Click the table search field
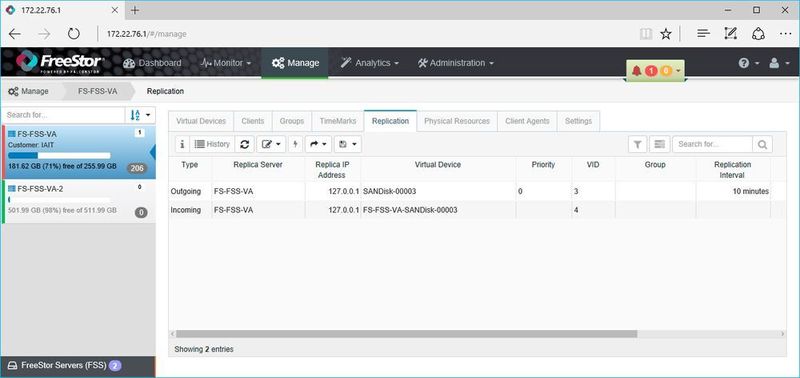Image resolution: width=800 pixels, height=378 pixels. (x=712, y=144)
